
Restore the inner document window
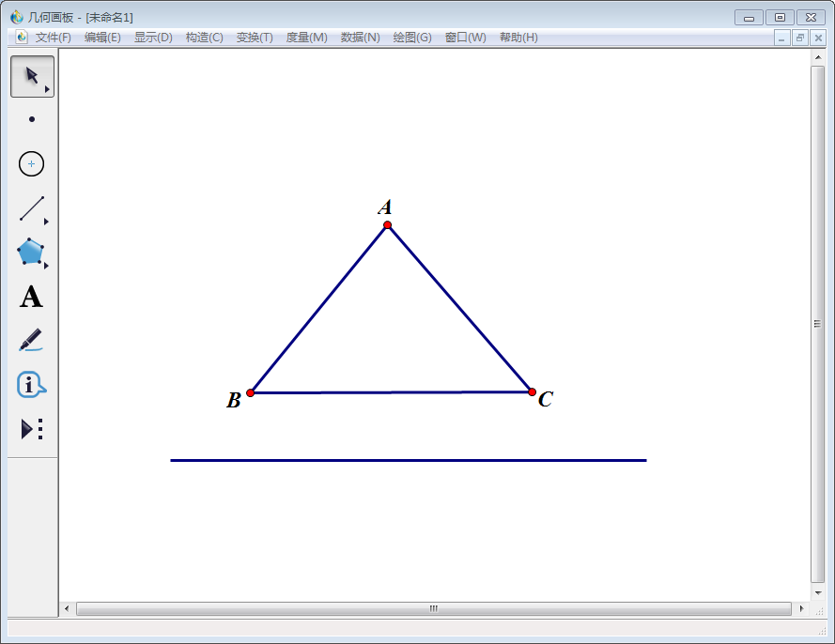pyautogui.click(x=800, y=38)
